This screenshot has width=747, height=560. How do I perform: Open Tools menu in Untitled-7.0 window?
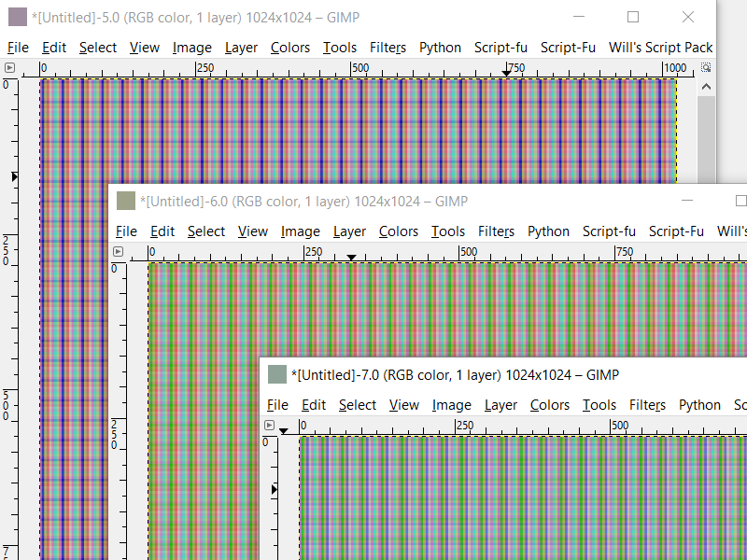(x=599, y=405)
